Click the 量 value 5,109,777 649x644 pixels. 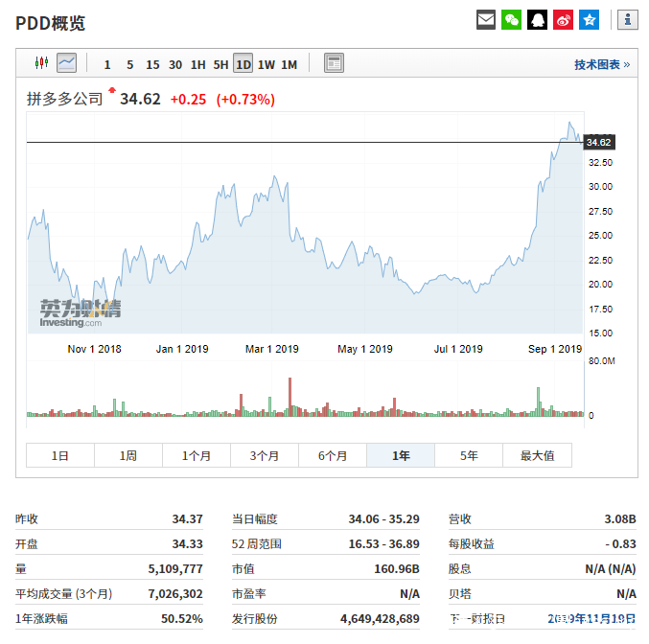175,568
